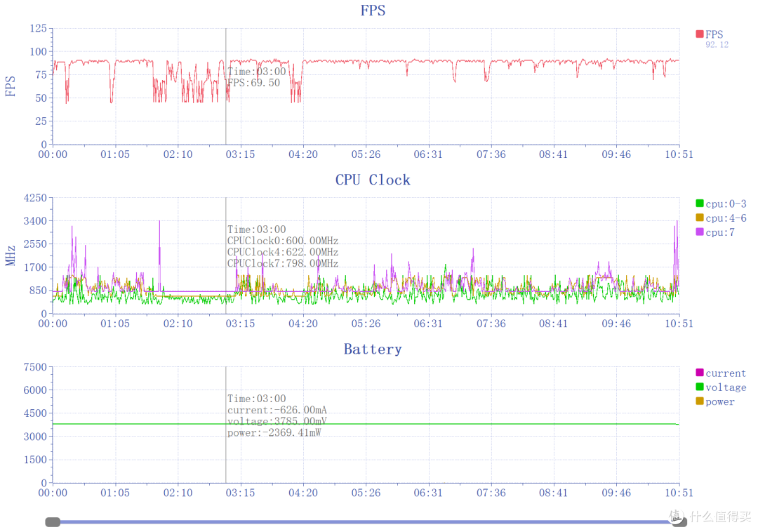Screen dimensions: 758x532
Task: Click 04:20 tick on FPS chart axis
Action: [x=303, y=154]
